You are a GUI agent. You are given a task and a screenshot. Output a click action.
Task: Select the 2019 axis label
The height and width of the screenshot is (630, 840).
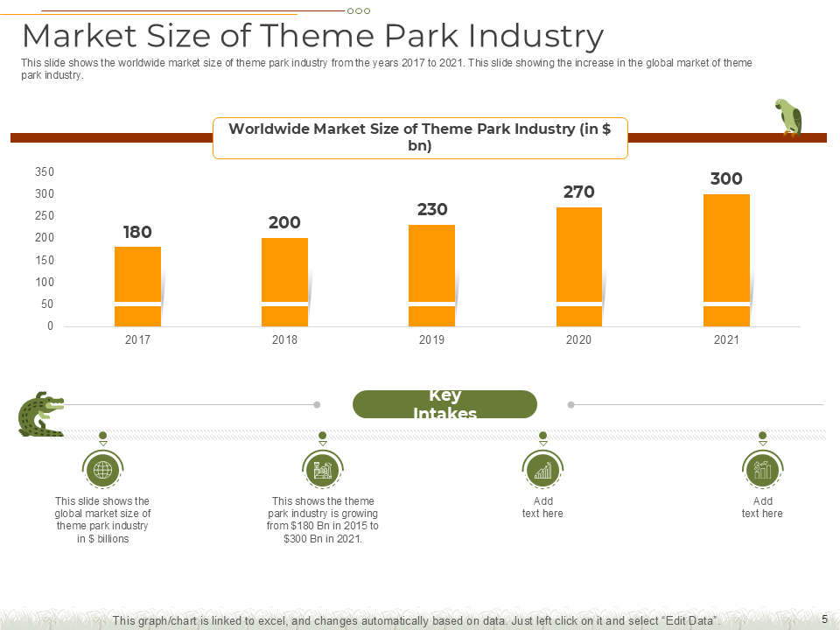click(x=431, y=339)
